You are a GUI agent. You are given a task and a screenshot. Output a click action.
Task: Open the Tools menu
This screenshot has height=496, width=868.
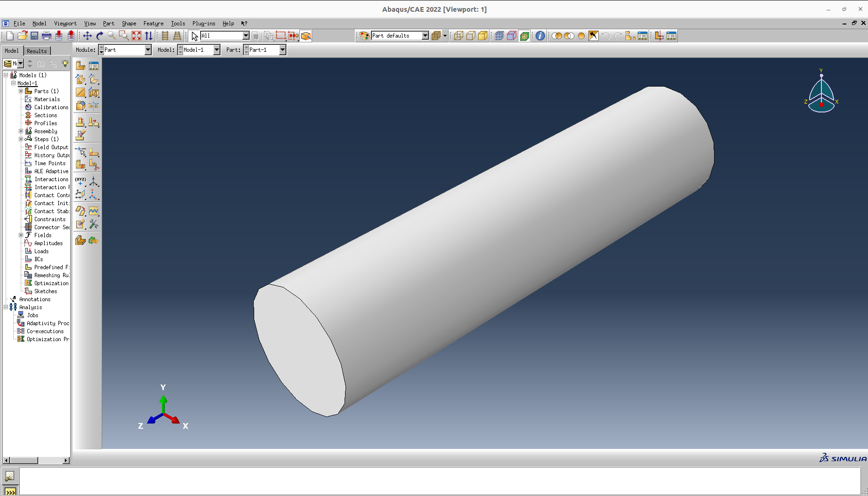pyautogui.click(x=177, y=24)
